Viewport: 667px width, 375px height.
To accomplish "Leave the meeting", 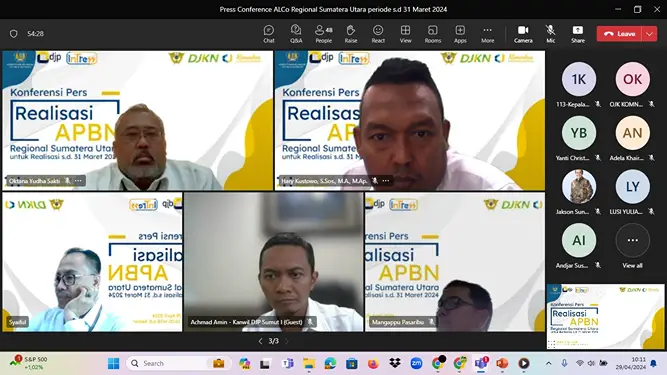I will point(619,34).
